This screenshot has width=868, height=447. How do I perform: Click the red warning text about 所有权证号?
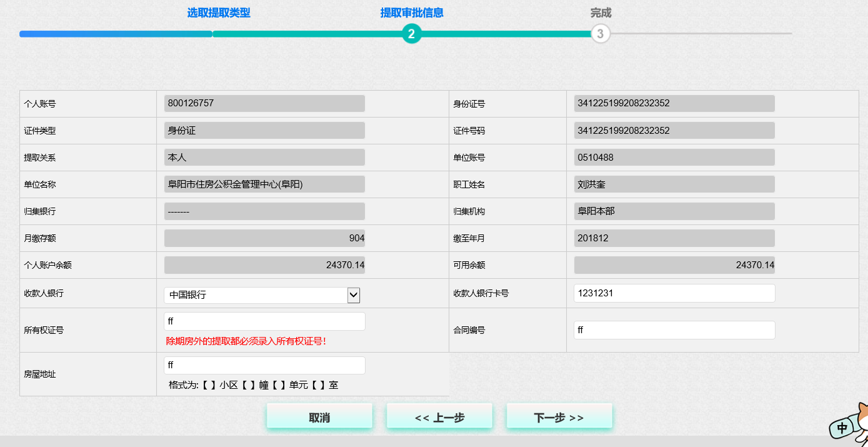tap(246, 341)
